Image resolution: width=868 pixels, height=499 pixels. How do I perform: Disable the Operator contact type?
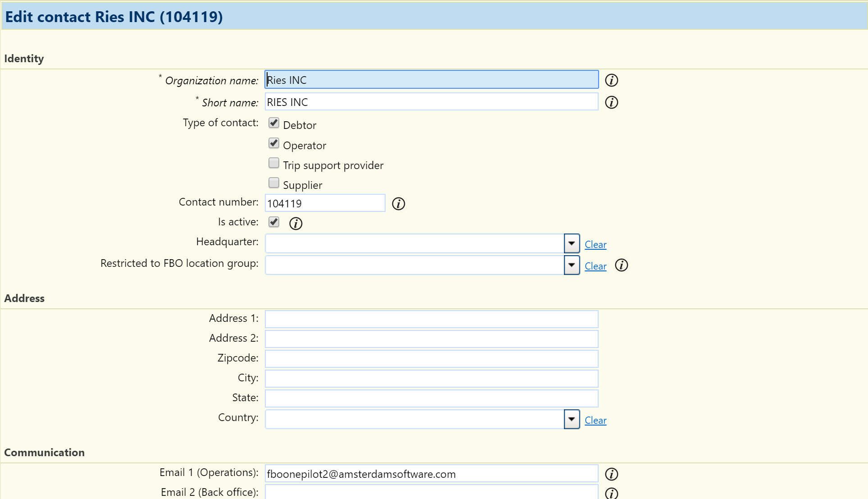point(273,143)
